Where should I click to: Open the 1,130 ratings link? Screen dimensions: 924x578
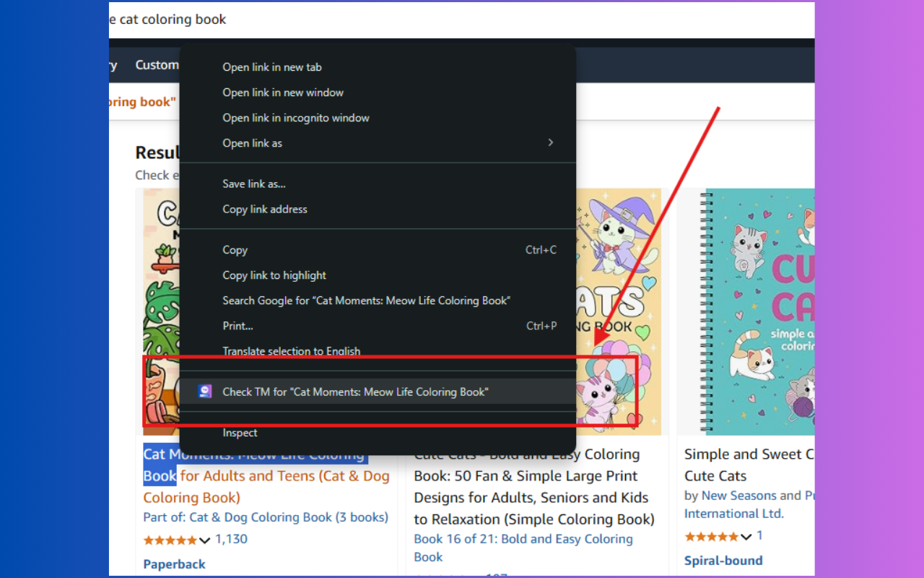[231, 539]
